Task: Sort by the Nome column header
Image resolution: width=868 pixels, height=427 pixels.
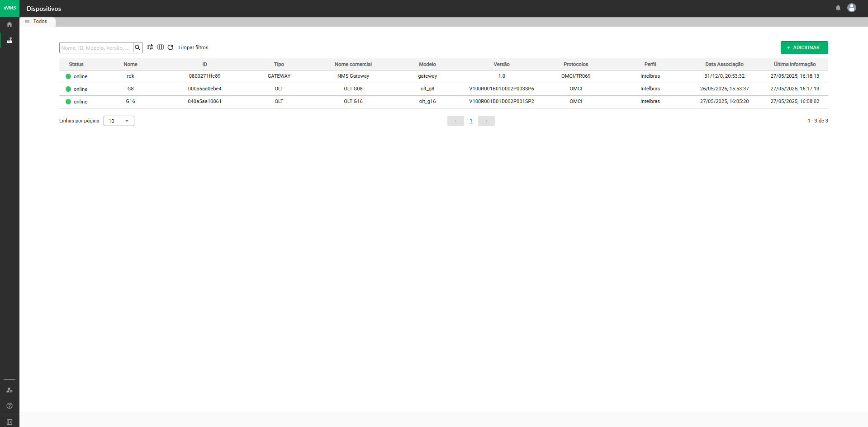Action: [x=130, y=64]
